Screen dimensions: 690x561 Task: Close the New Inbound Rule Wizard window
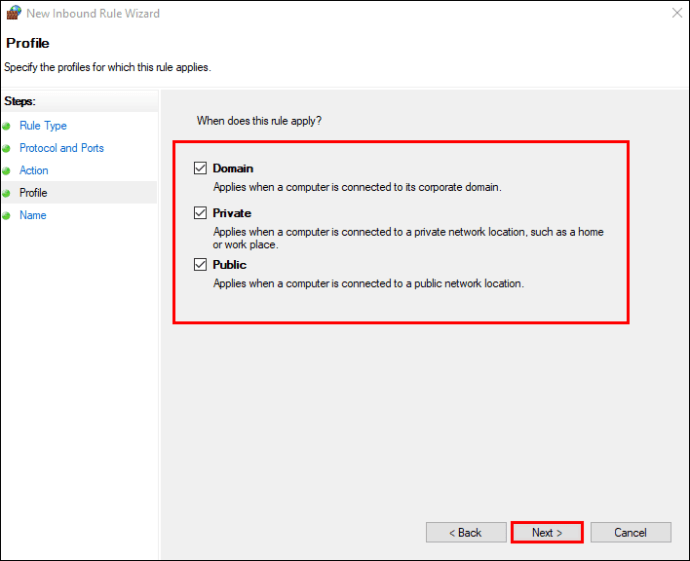click(x=668, y=14)
